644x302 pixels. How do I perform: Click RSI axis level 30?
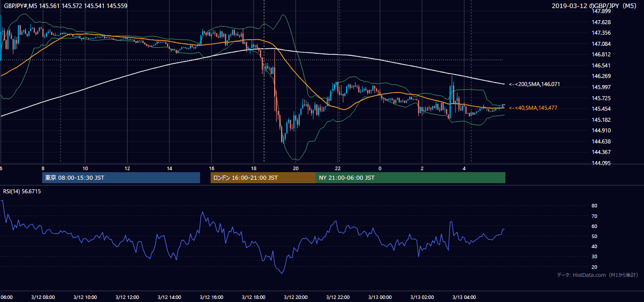[x=594, y=257]
